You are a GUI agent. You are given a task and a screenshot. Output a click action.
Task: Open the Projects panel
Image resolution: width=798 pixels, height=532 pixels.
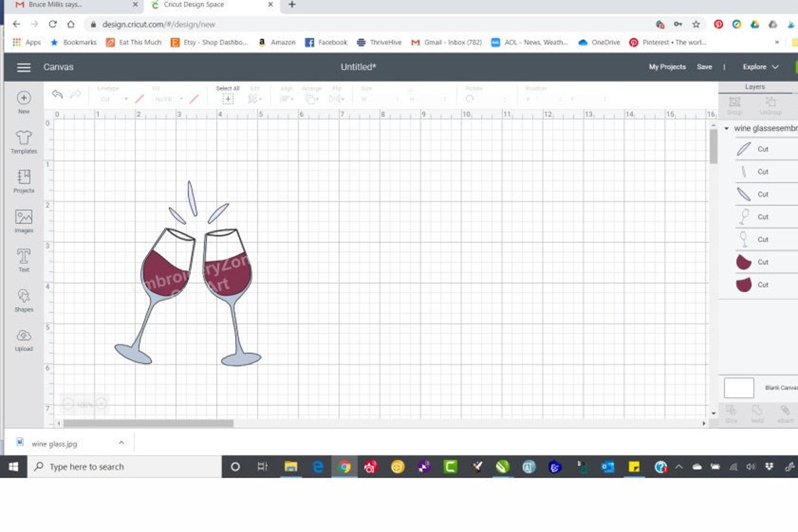24,181
